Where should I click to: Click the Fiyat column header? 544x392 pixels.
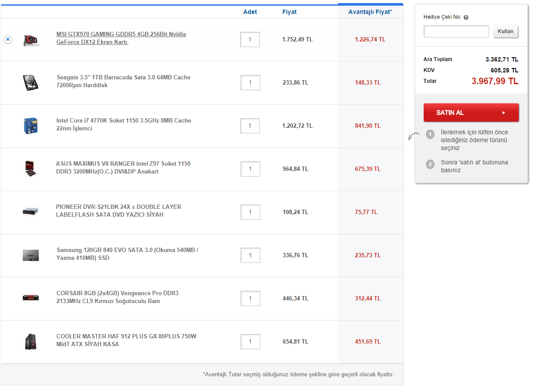coord(289,12)
